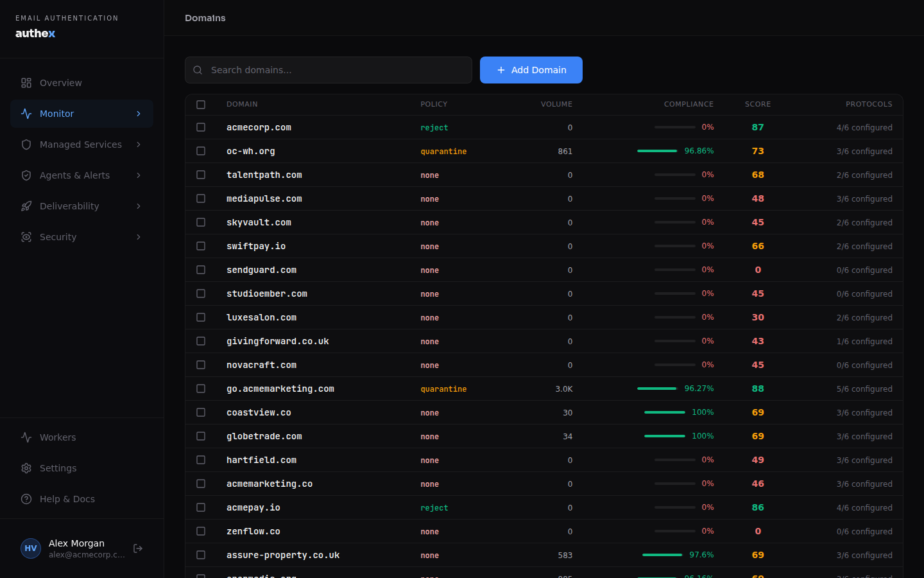The height and width of the screenshot is (578, 924).
Task: Click the Deliverability rocket icon
Action: pos(26,206)
